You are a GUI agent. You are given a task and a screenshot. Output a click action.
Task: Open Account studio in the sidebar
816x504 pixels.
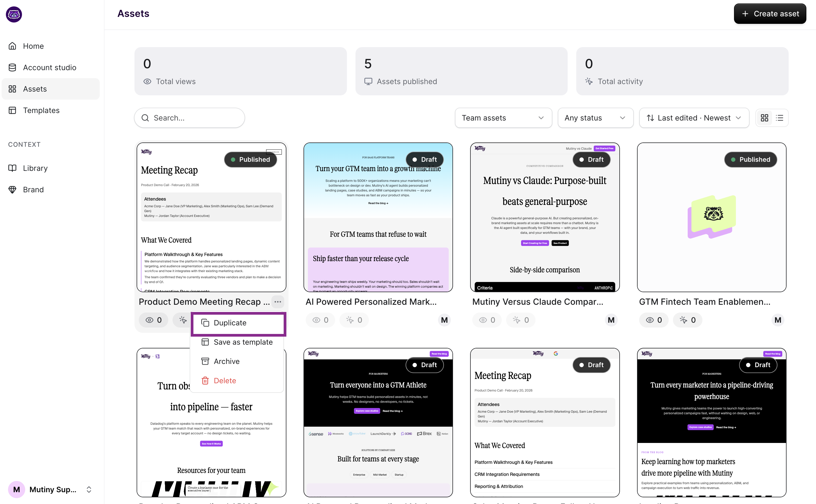click(x=50, y=67)
